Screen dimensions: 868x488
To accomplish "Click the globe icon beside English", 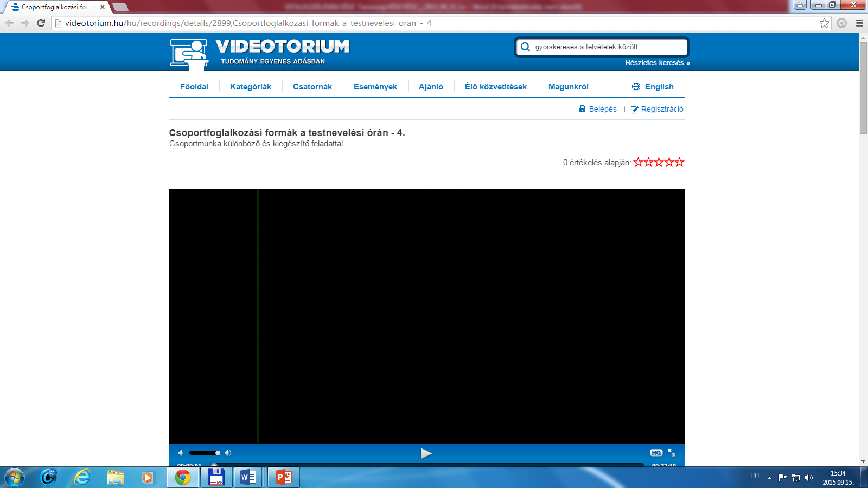I will pos(636,87).
